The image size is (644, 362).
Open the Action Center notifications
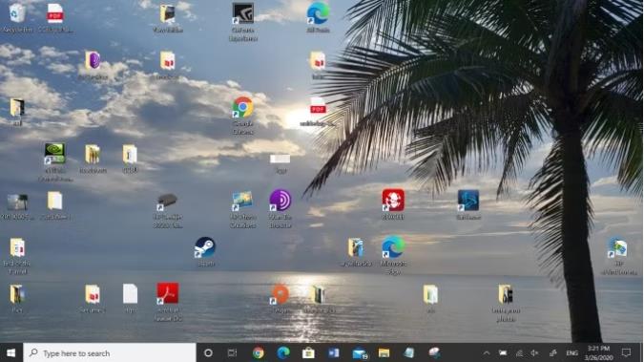(x=626, y=353)
